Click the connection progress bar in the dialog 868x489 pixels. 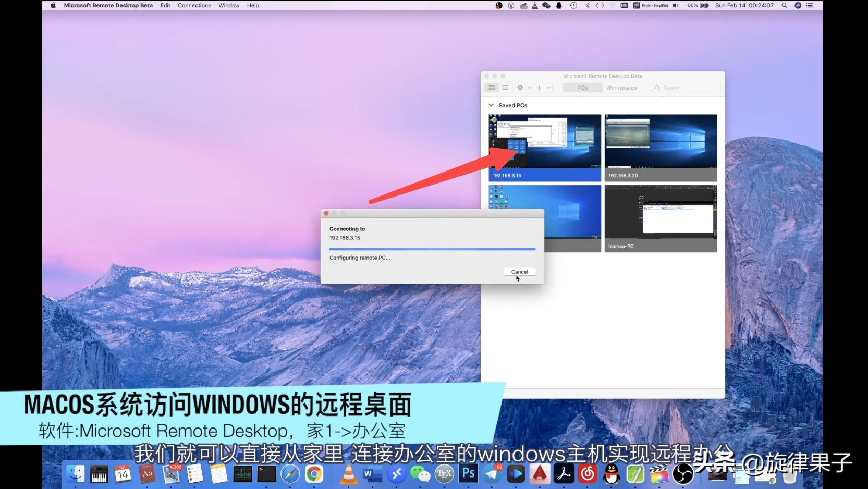tap(432, 249)
